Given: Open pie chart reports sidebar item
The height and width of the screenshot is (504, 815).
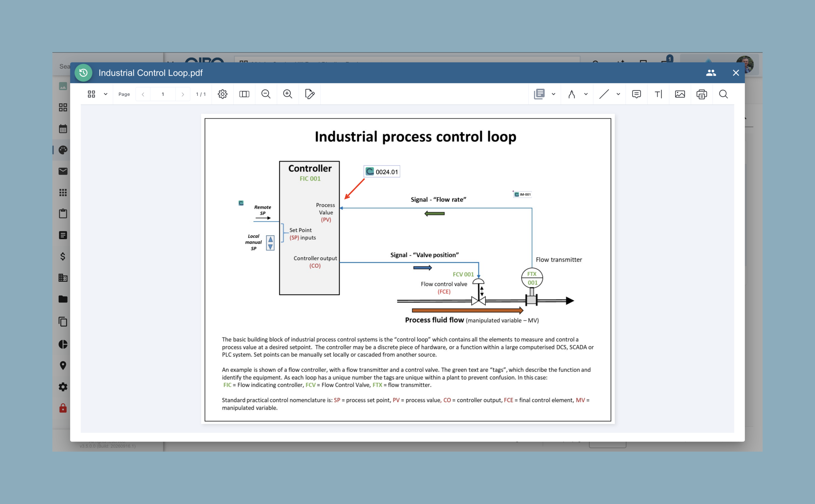Looking at the screenshot, I should [63, 344].
